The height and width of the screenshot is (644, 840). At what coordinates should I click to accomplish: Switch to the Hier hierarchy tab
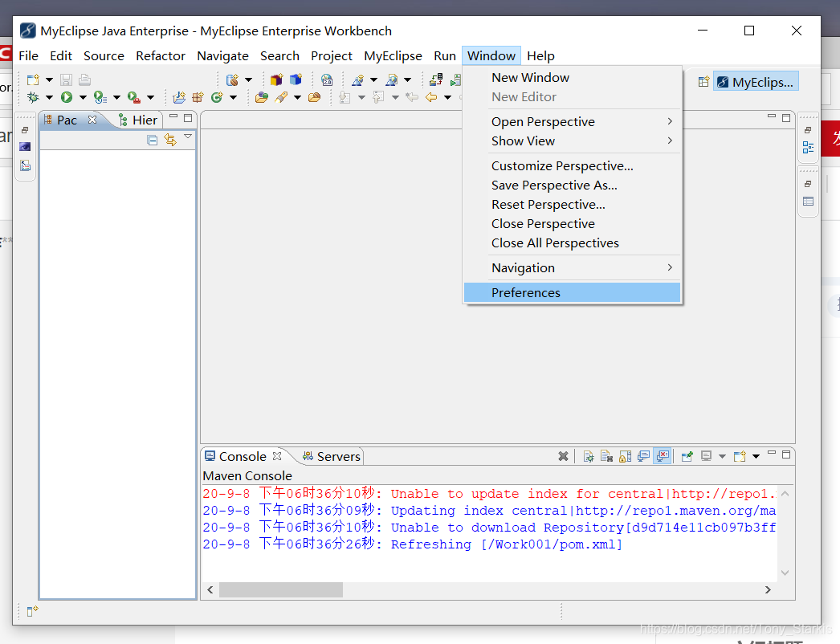point(138,120)
